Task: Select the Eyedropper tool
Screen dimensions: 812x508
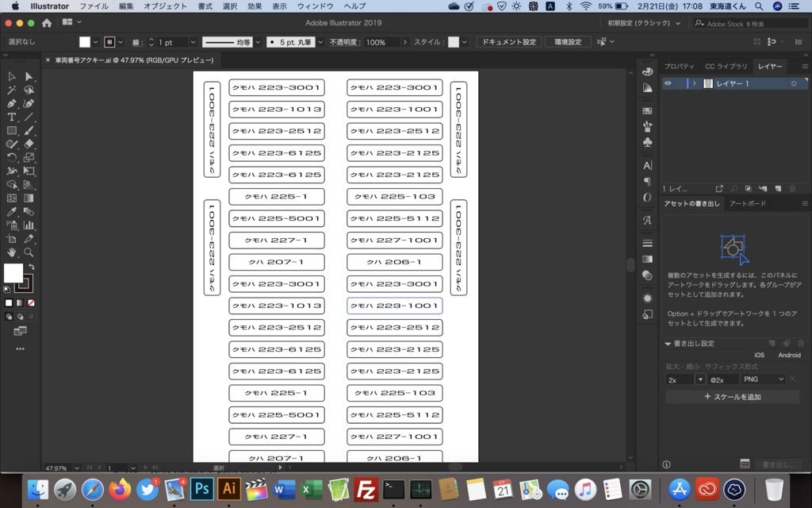Action: (11, 211)
